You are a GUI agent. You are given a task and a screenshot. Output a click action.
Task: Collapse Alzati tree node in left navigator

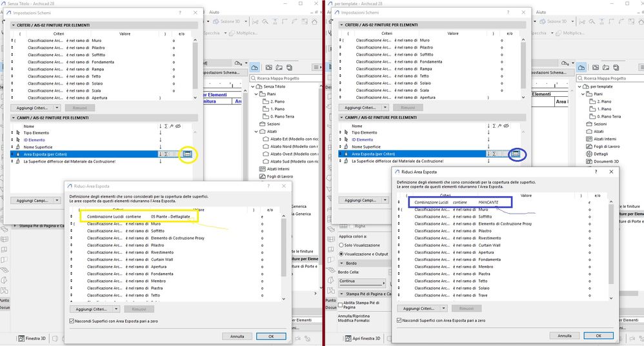coord(256,132)
